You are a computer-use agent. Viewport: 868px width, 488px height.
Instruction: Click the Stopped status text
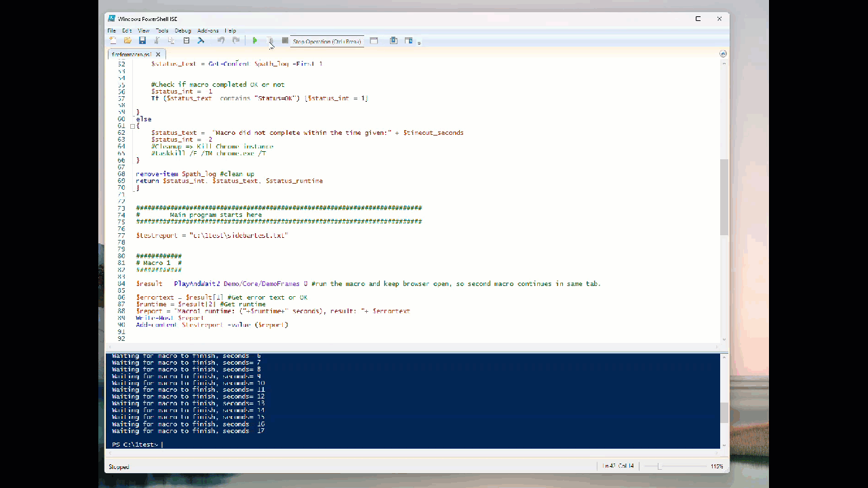pos(119,467)
